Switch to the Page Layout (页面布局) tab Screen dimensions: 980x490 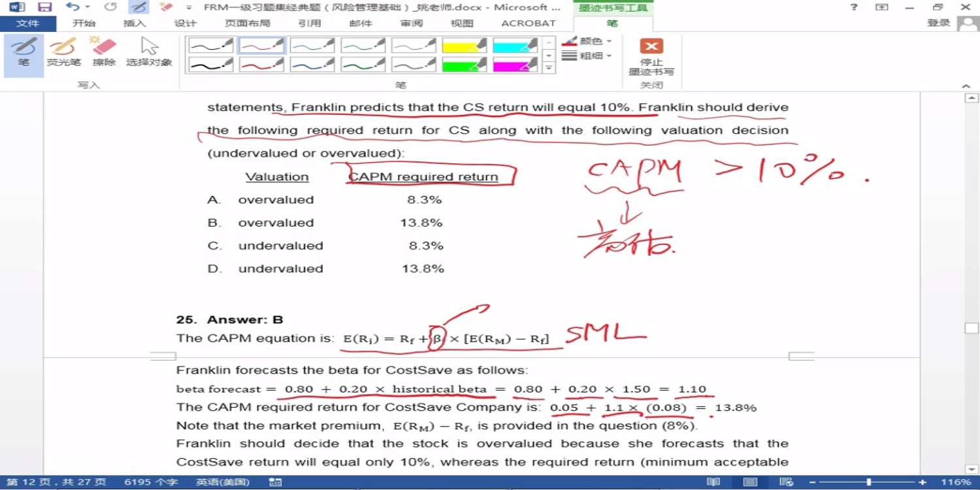pyautogui.click(x=248, y=24)
